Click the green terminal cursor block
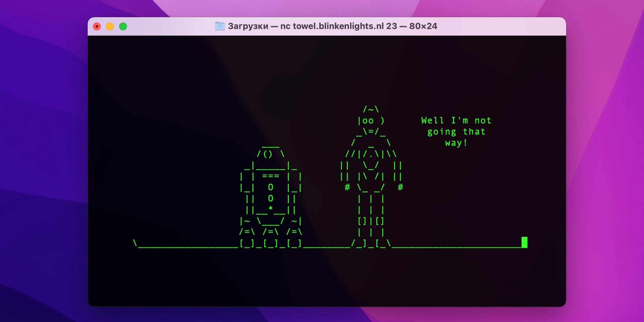The image size is (644, 322). pos(524,242)
